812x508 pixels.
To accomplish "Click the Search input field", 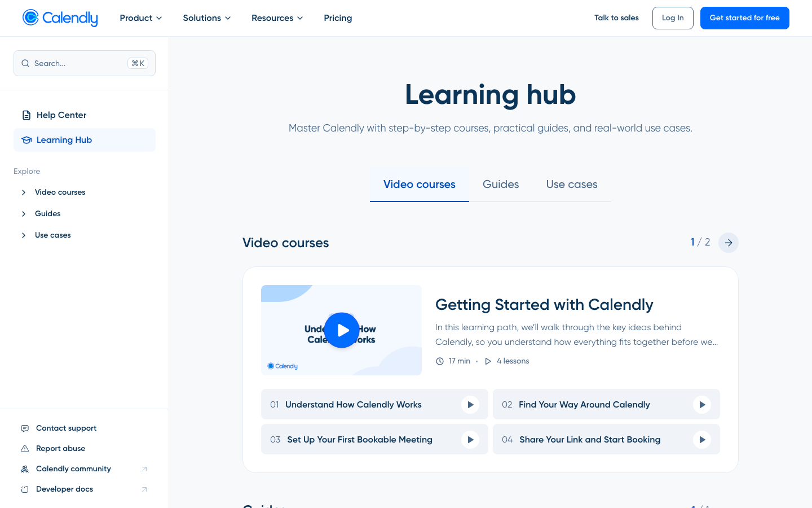I will (x=85, y=63).
